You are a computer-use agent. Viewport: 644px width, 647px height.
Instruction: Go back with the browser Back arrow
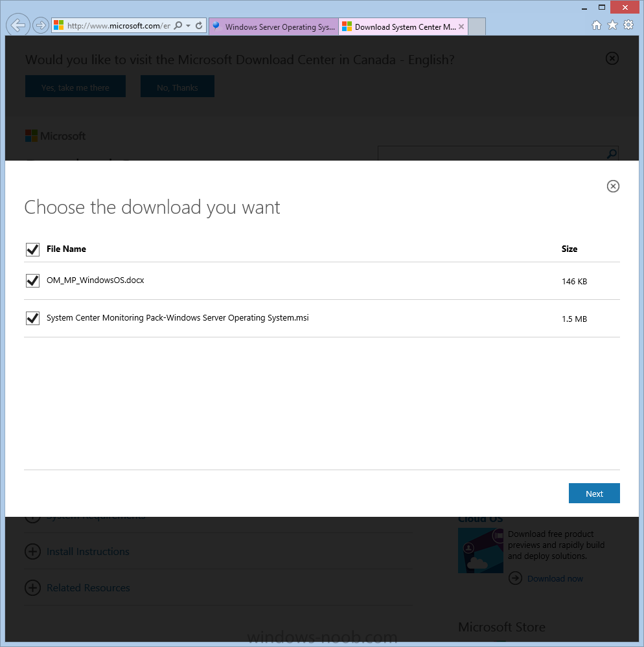17,25
